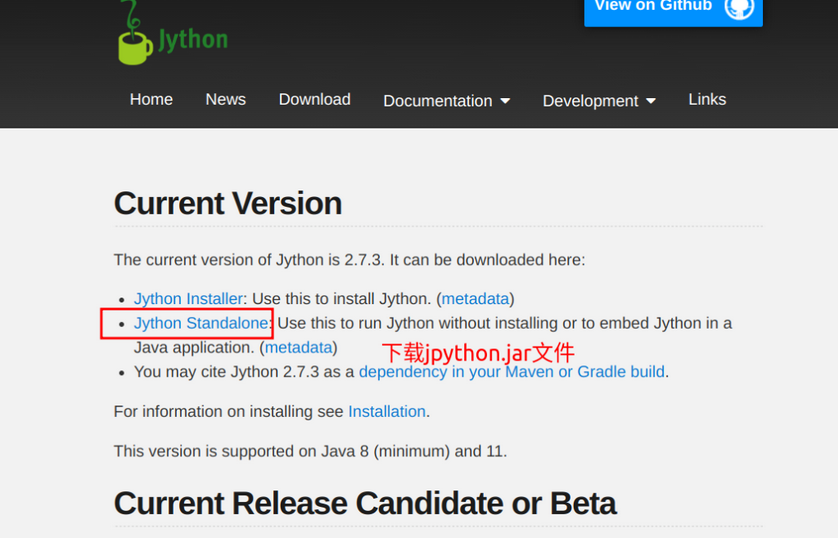Click the GitHub octocat icon
Screen dimensions: 838x538
pos(739,7)
